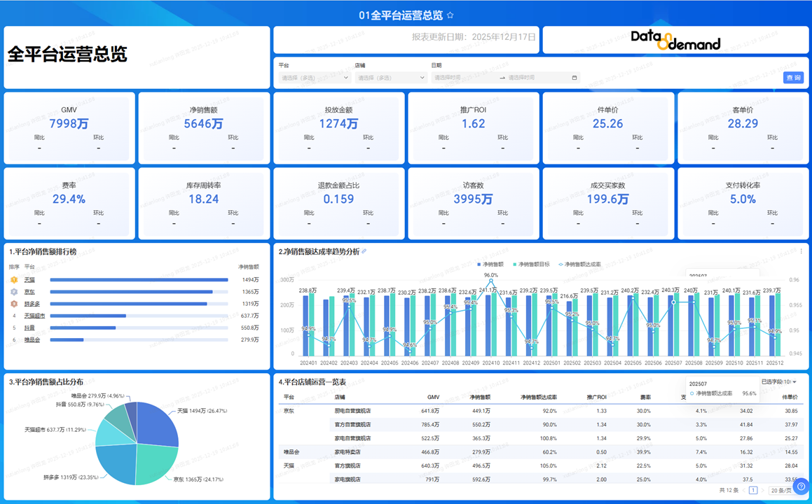Click the bronze rank-3 medal icon for 拼多多
This screenshot has height=504, width=812.
click(x=13, y=304)
